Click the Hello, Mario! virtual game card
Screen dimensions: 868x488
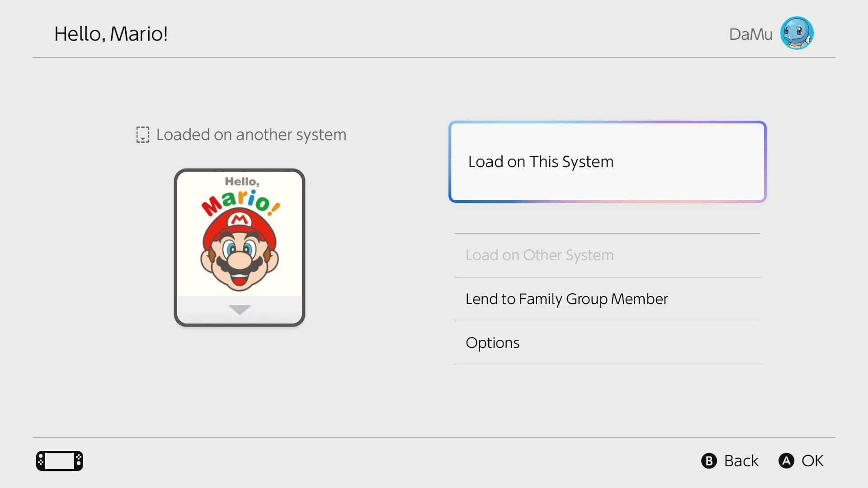coord(240,248)
